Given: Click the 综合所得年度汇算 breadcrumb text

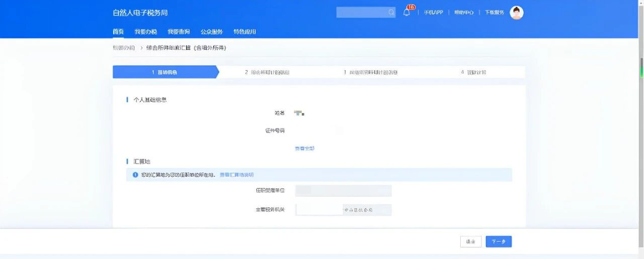Looking at the screenshot, I should pyautogui.click(x=186, y=48).
